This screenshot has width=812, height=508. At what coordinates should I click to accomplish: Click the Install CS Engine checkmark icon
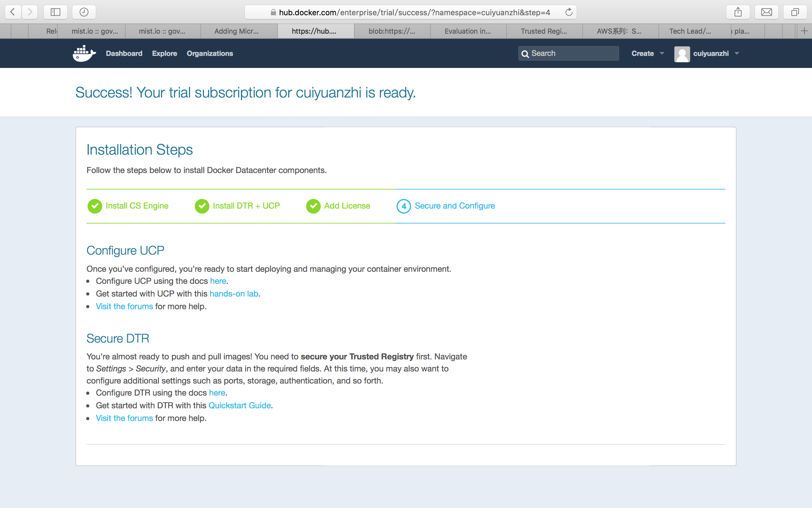pos(95,206)
